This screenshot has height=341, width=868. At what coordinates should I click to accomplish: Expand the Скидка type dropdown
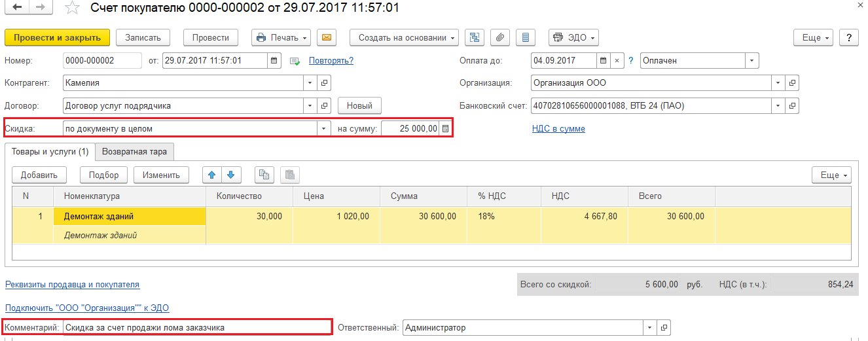[323, 128]
